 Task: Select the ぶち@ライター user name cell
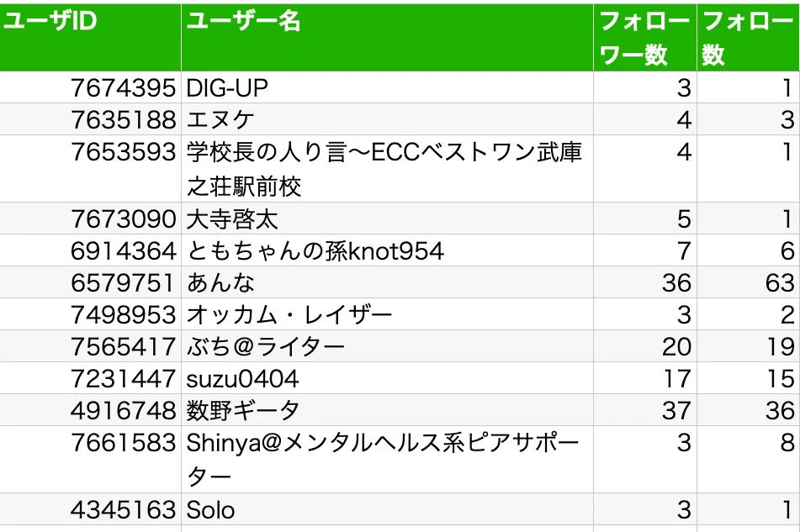click(x=387, y=346)
